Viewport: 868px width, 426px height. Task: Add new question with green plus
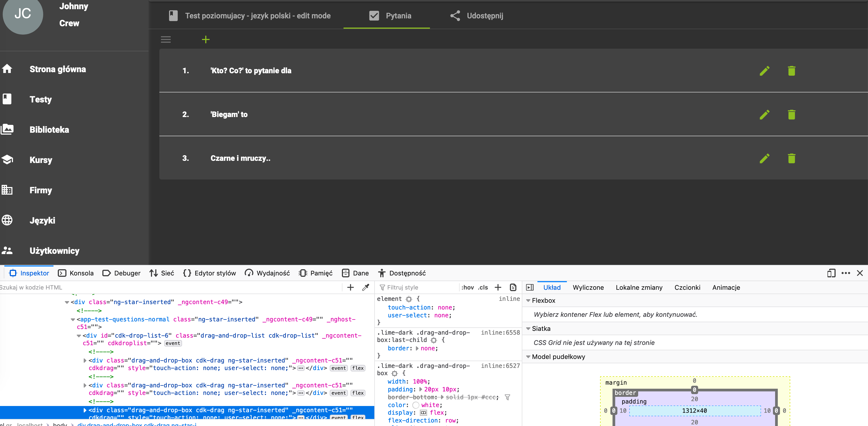(206, 39)
